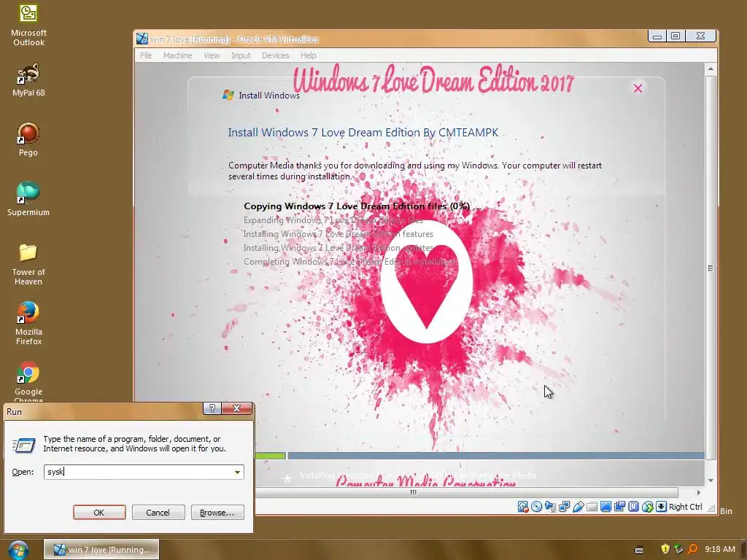
Task: Open the File menu in VirtualBox
Action: point(146,55)
